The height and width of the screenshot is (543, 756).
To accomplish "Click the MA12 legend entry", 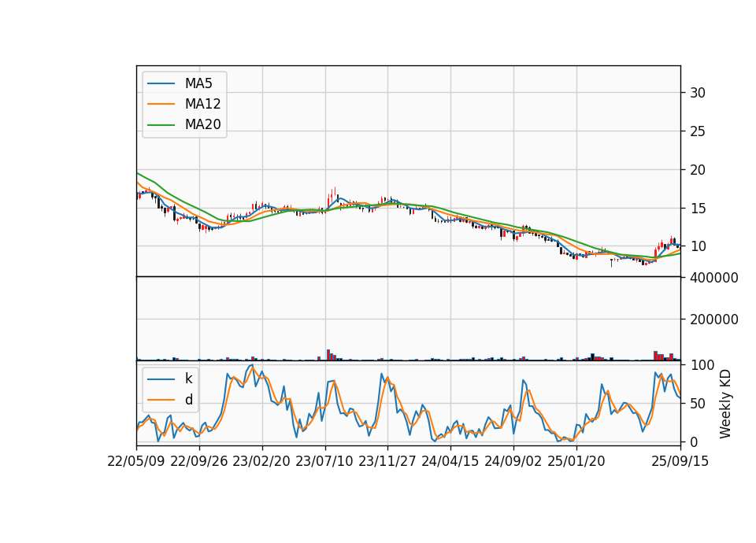I will coord(183,104).
